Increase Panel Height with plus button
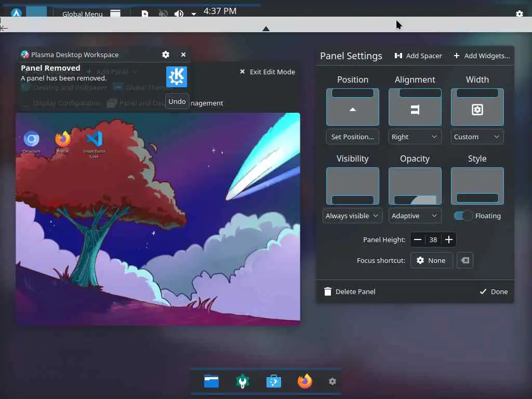This screenshot has height=399, width=532. point(448,240)
